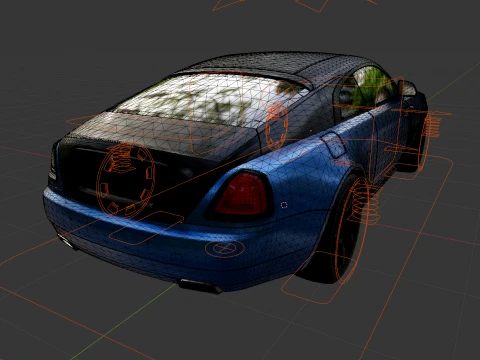Select the orange crossed-circle empty on rear bumper
480x360 pixels.
(224, 248)
